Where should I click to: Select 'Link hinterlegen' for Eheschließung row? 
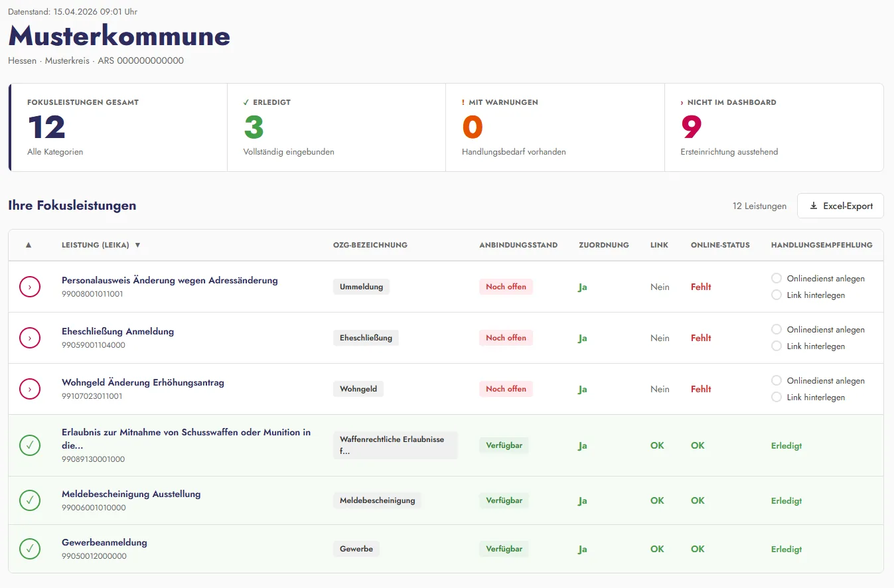pos(777,346)
